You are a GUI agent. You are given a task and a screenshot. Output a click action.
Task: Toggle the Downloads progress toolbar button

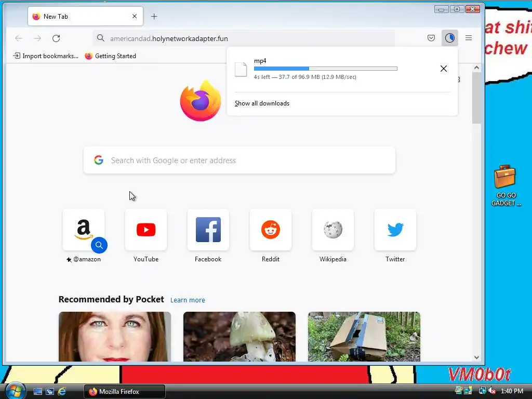[449, 37]
